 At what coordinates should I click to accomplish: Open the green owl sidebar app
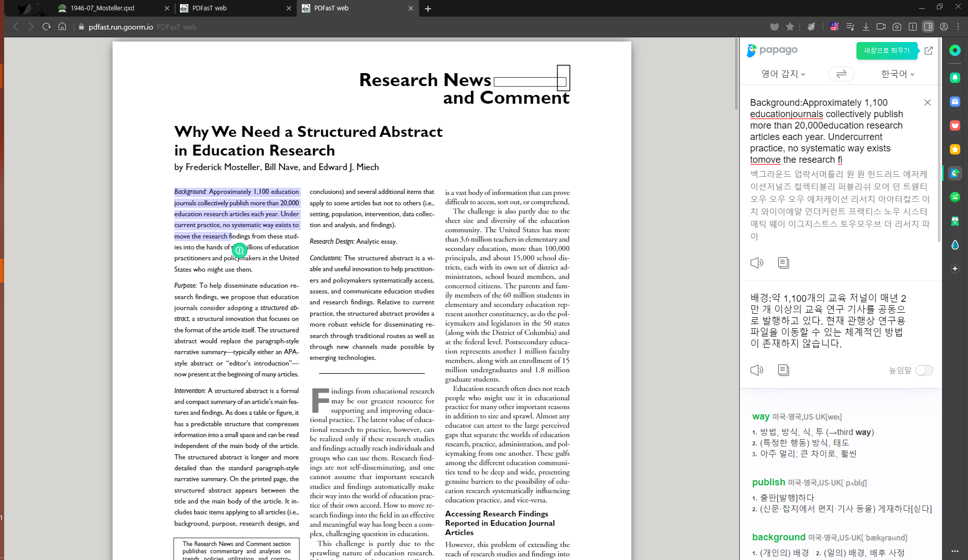click(955, 221)
